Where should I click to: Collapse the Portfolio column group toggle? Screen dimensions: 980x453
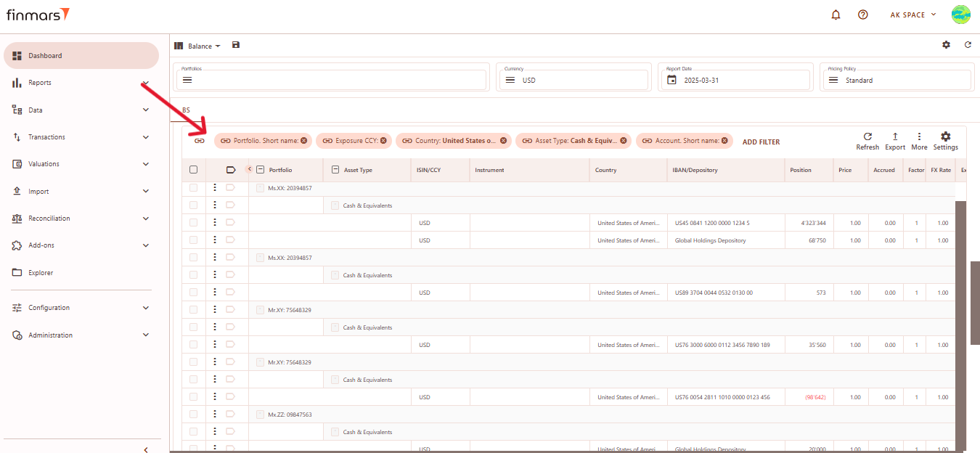(x=261, y=170)
